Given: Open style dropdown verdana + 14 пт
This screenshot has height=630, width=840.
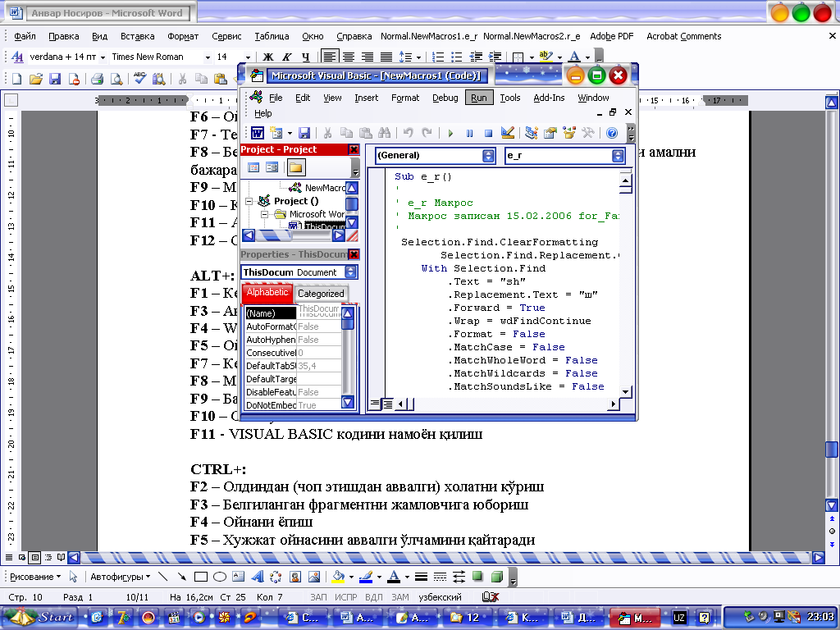Looking at the screenshot, I should click(x=102, y=57).
